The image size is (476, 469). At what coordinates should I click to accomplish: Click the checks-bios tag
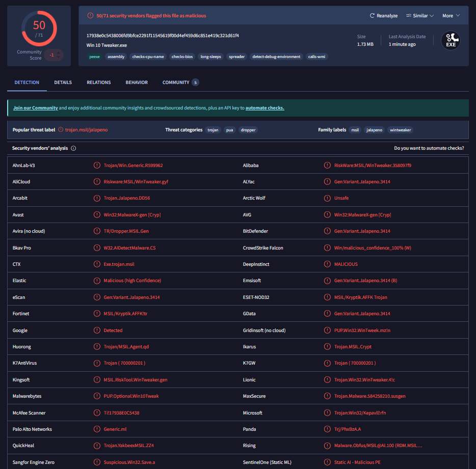182,57
